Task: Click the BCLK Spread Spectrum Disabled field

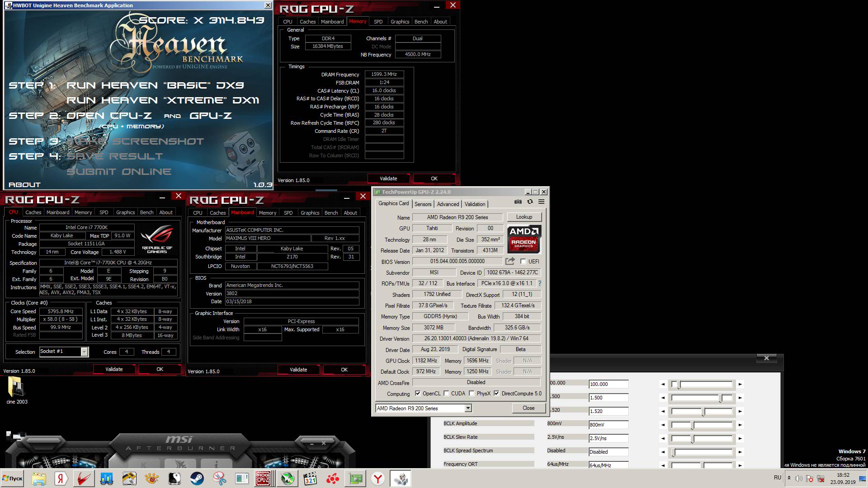Action: pyautogui.click(x=609, y=452)
